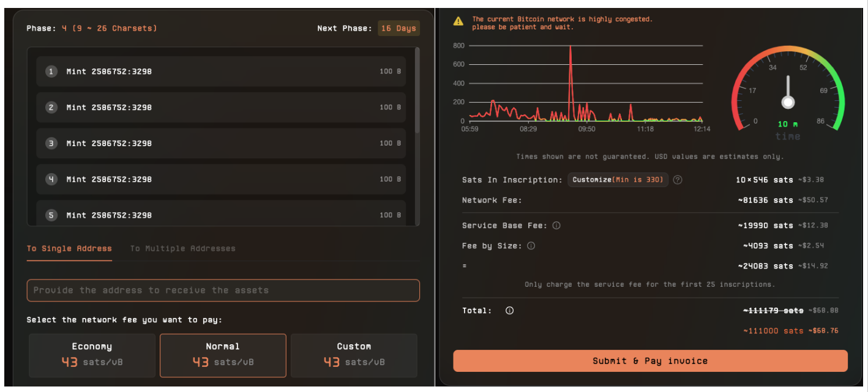Click info icon next to Fee by Size

(x=531, y=246)
